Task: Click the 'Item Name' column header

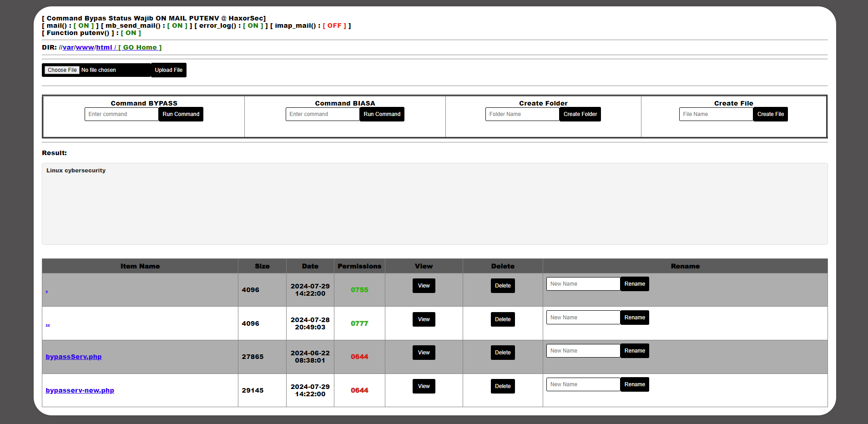Action: click(140, 266)
